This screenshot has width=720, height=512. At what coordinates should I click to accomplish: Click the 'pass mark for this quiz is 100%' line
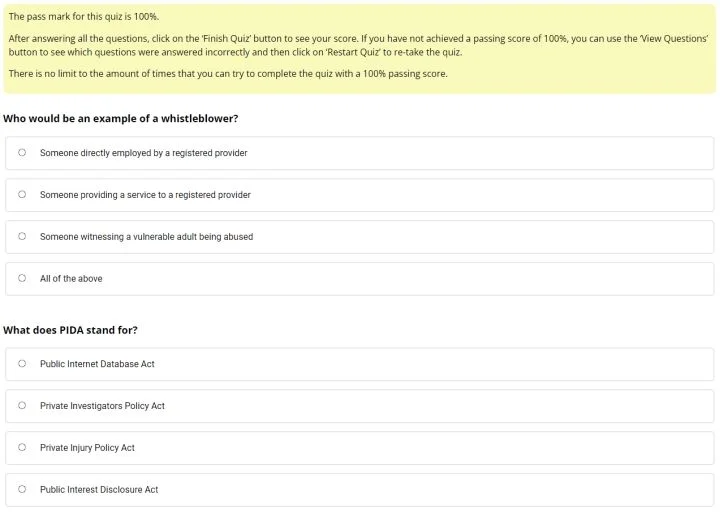[84, 17]
